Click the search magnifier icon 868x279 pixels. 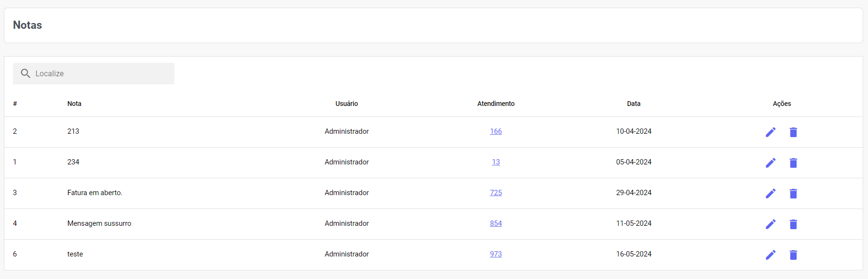tap(25, 73)
